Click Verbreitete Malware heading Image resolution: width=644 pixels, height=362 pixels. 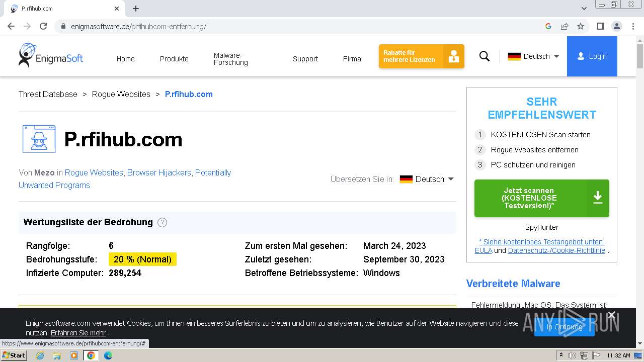pos(513,284)
